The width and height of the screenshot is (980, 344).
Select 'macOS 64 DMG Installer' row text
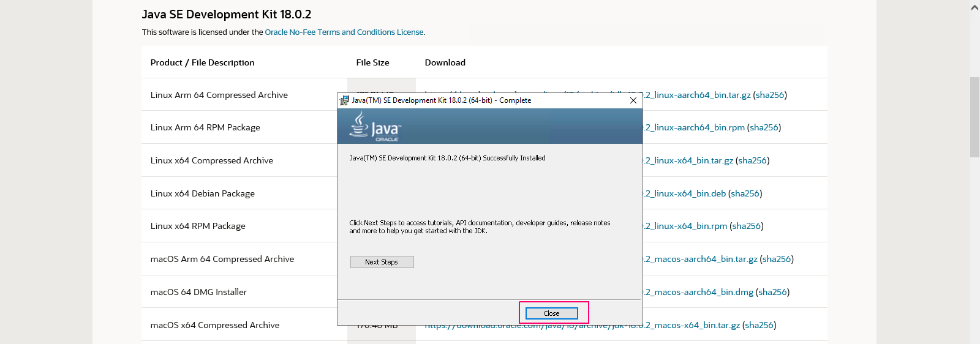[198, 292]
